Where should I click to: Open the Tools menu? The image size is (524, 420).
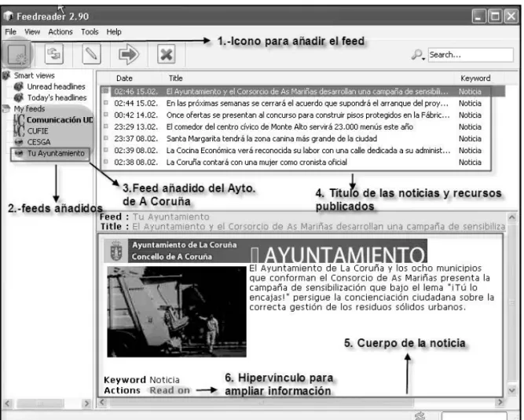point(90,31)
